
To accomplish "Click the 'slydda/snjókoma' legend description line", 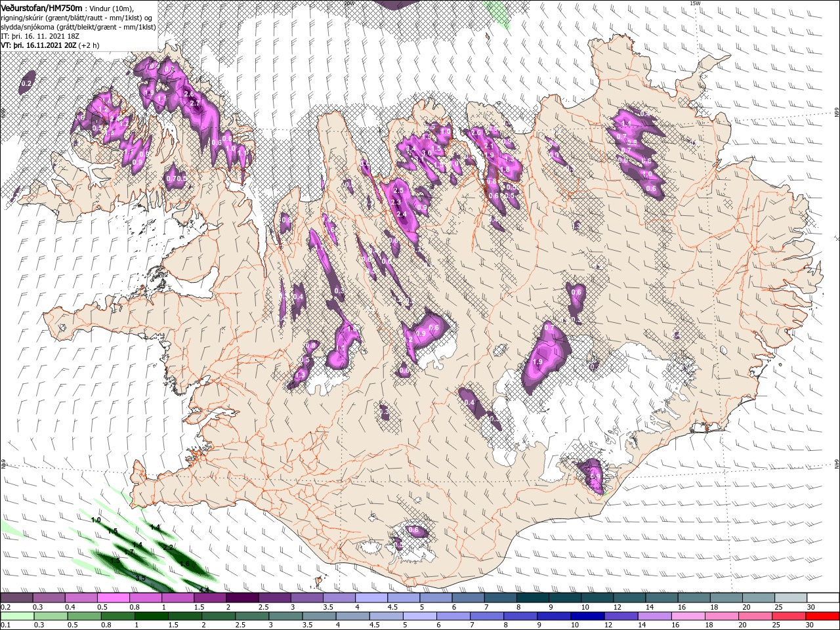I will (78, 27).
